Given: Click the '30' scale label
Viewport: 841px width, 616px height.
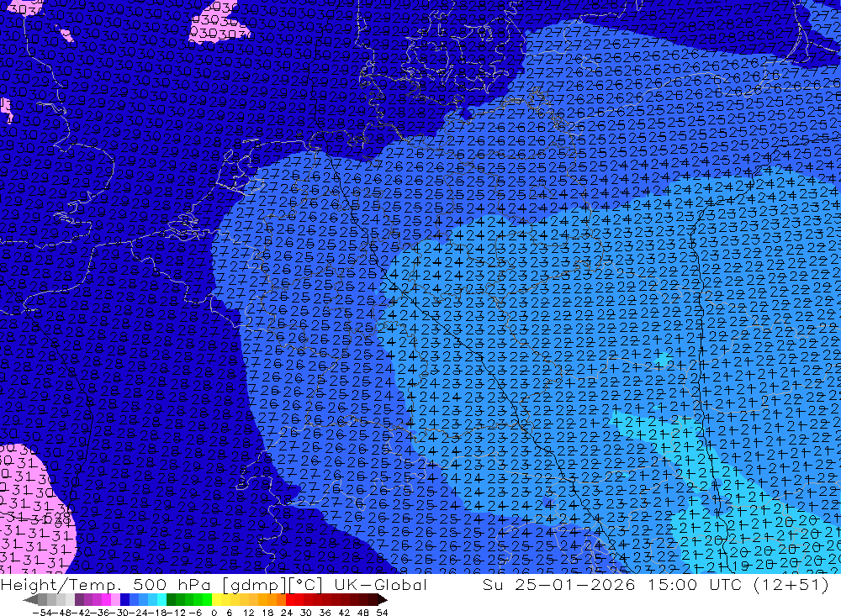Looking at the screenshot, I should pos(306,613).
